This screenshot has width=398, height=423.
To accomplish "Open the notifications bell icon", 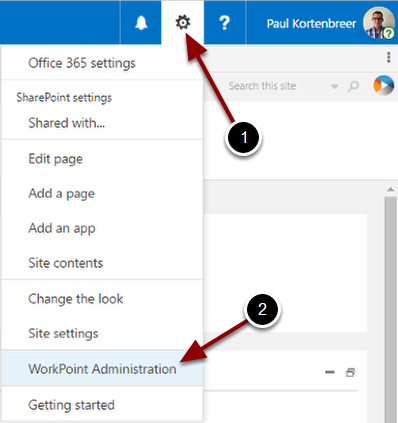I will (141, 23).
